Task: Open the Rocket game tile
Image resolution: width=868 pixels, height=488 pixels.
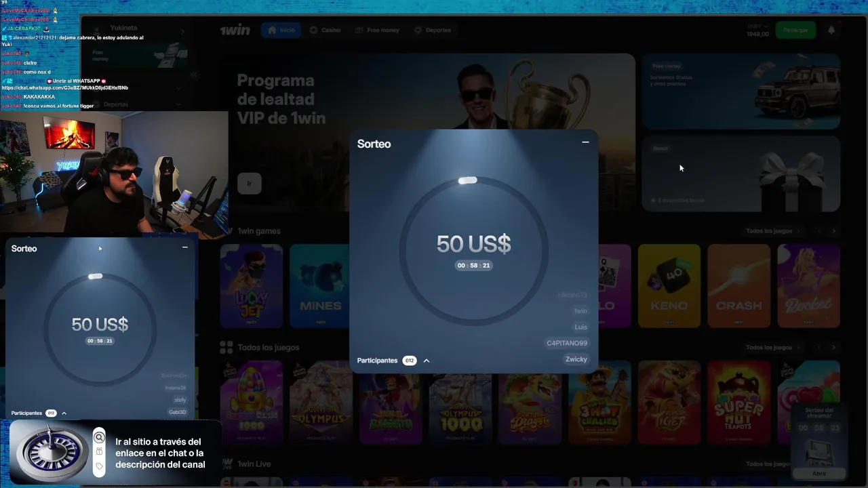Action: coord(808,286)
